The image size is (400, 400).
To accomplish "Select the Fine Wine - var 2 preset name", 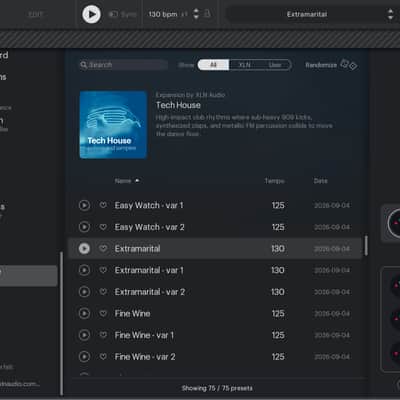I will click(145, 357).
